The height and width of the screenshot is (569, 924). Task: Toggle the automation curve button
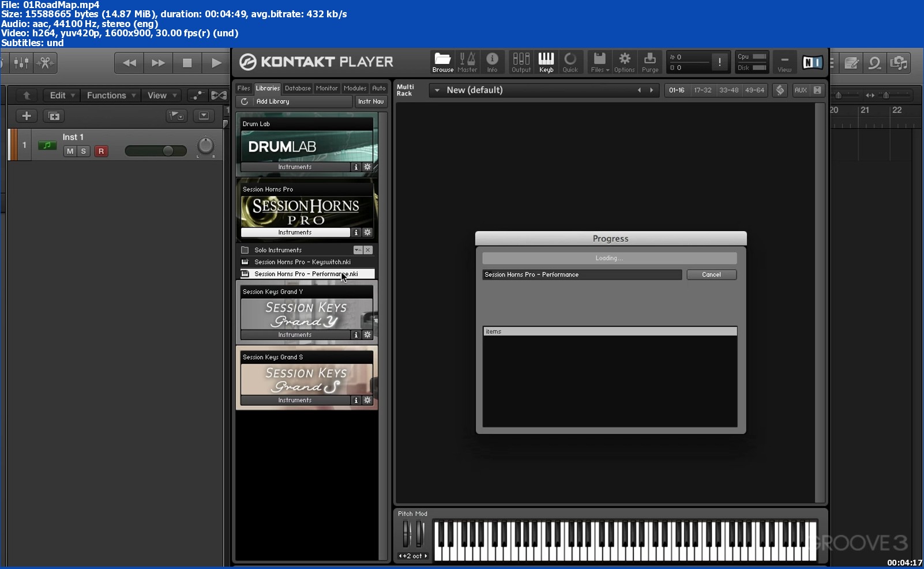[x=197, y=95]
